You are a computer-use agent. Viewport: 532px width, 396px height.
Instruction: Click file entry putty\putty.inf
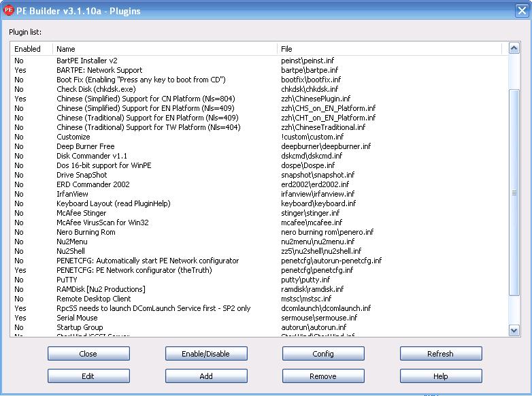click(305, 280)
